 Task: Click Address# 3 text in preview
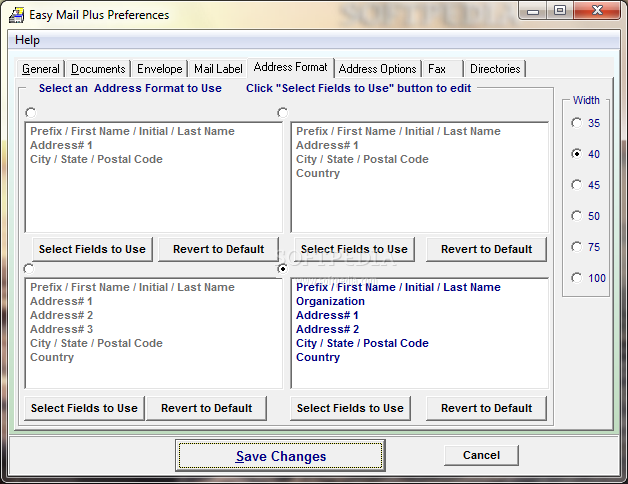pyautogui.click(x=61, y=329)
